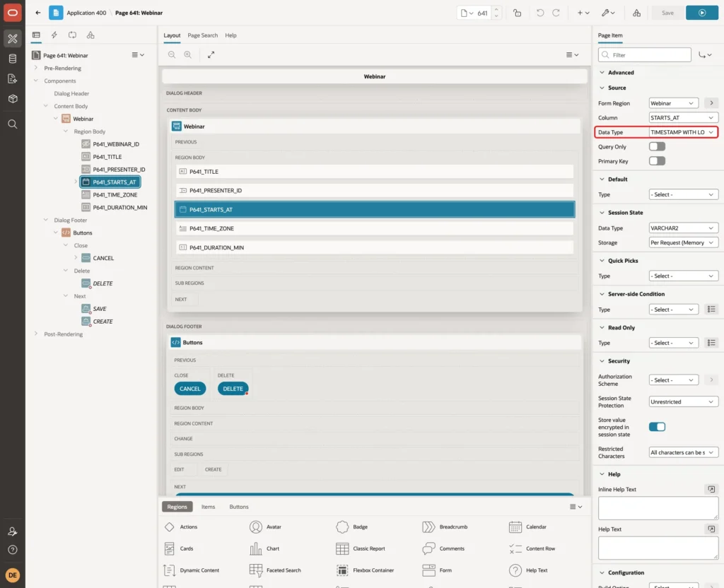Switch to Rendering tree tab icon
Image resolution: width=724 pixels, height=588 pixels.
pos(36,35)
